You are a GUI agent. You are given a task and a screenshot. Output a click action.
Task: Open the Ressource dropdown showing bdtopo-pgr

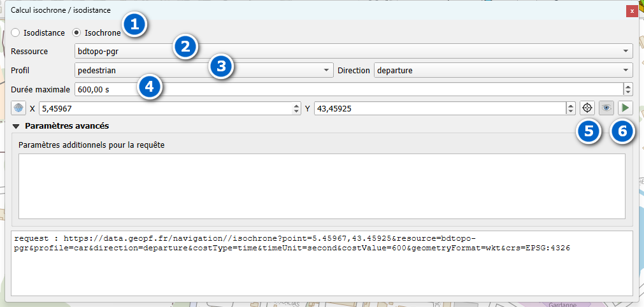click(x=354, y=52)
